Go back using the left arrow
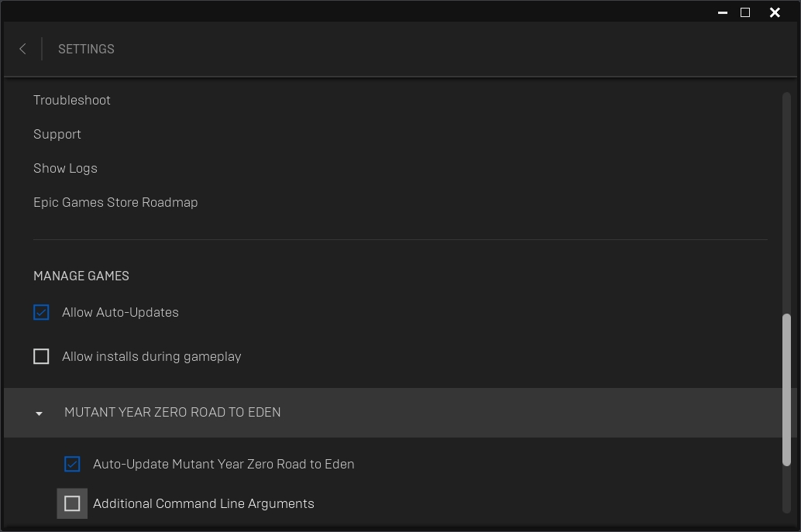This screenshot has width=801, height=532. pos(22,49)
